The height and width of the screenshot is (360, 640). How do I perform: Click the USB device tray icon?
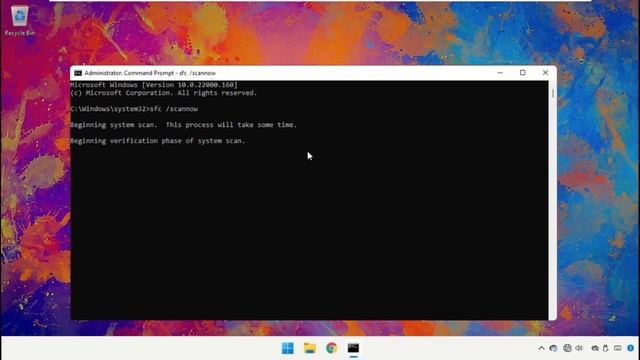point(606,348)
